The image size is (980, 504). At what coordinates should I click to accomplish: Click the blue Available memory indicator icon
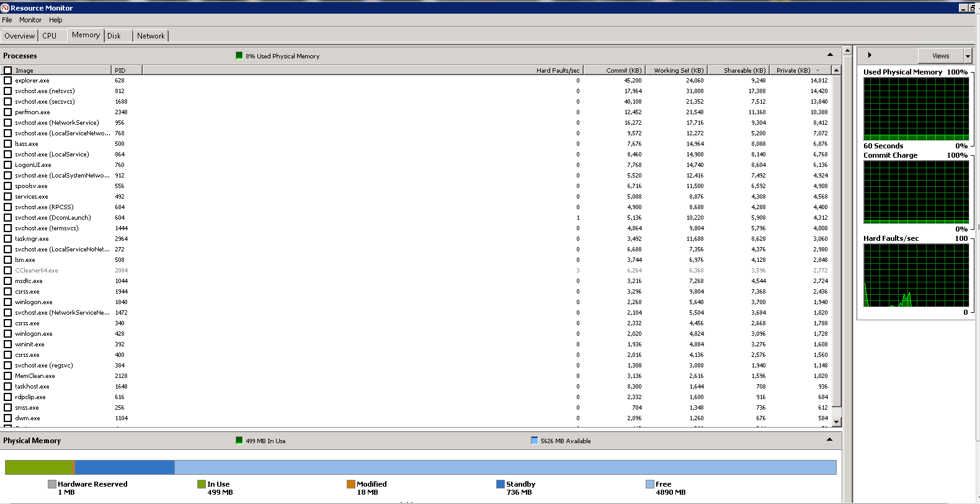click(x=535, y=441)
